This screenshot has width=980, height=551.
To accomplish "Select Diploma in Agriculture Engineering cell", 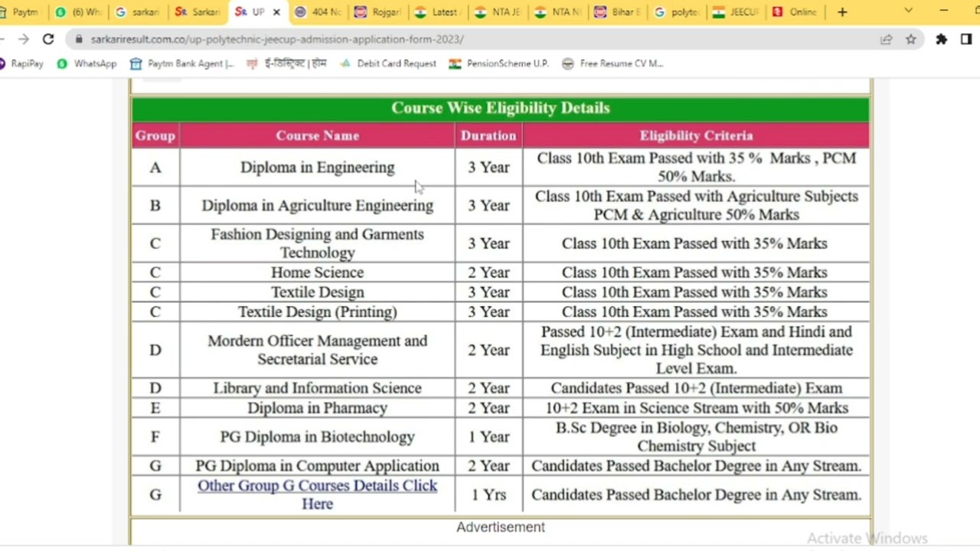I will click(x=317, y=205).
